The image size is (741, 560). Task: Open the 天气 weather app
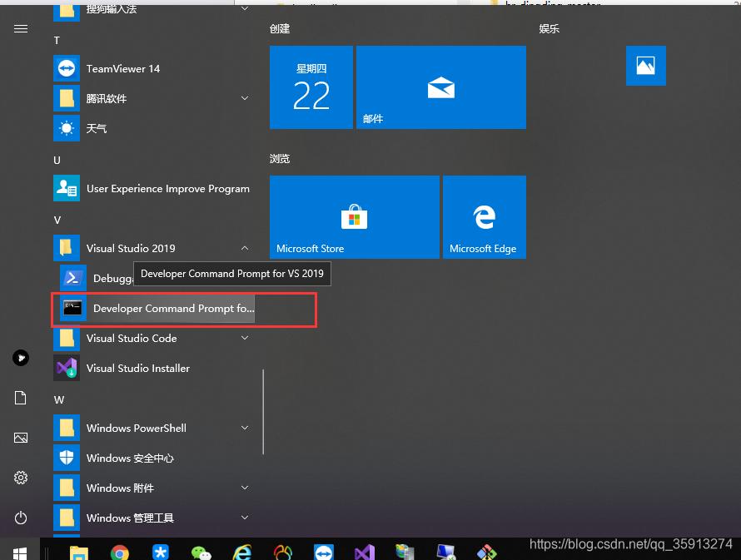152,128
